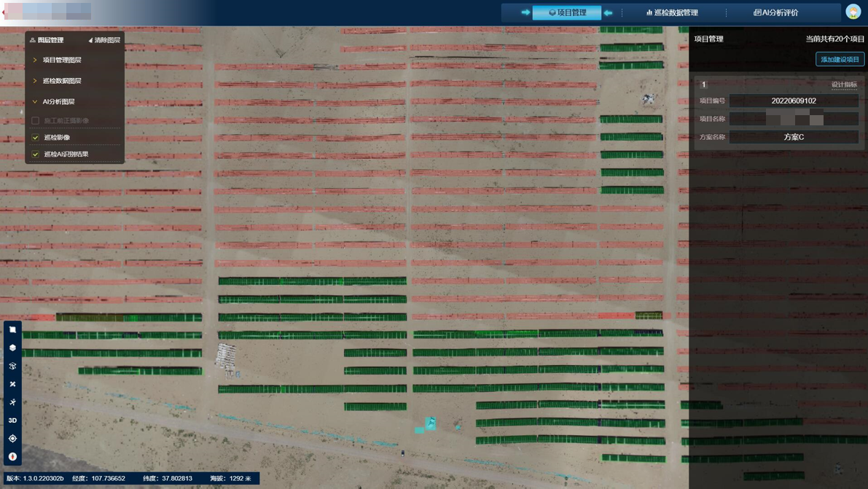Image resolution: width=868 pixels, height=489 pixels.
Task: Click the left-pointing arrow after 项目管理 tab
Action: (609, 12)
